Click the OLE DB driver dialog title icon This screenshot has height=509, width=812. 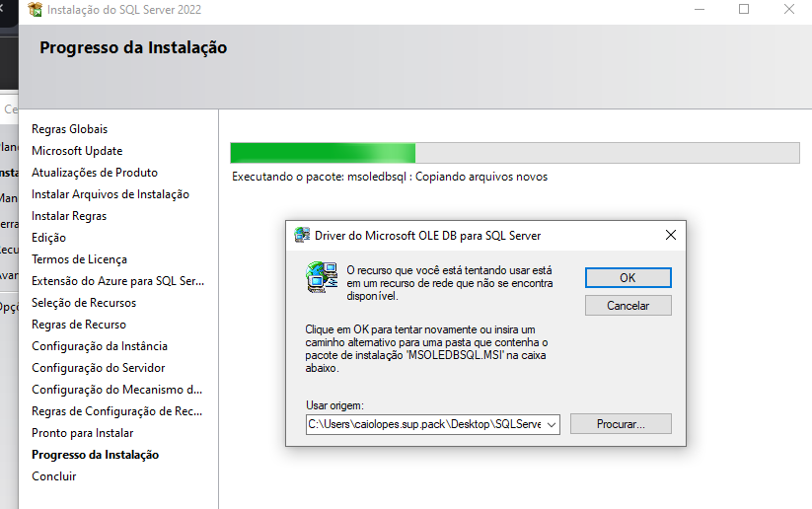pyautogui.click(x=303, y=236)
